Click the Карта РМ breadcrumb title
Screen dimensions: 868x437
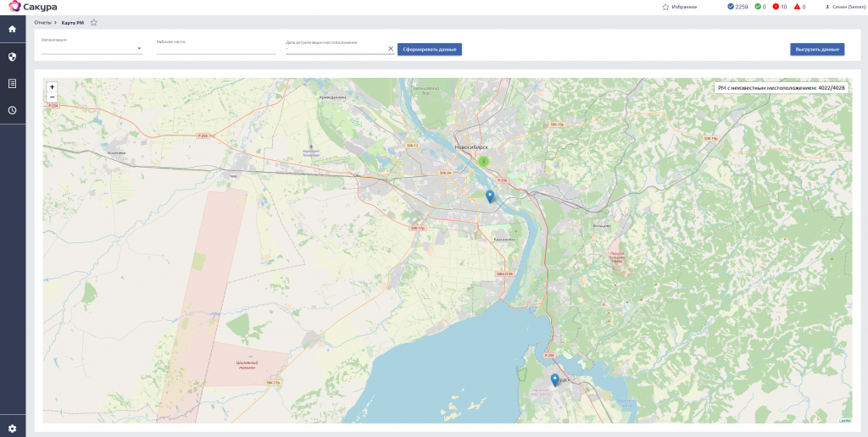(x=73, y=23)
